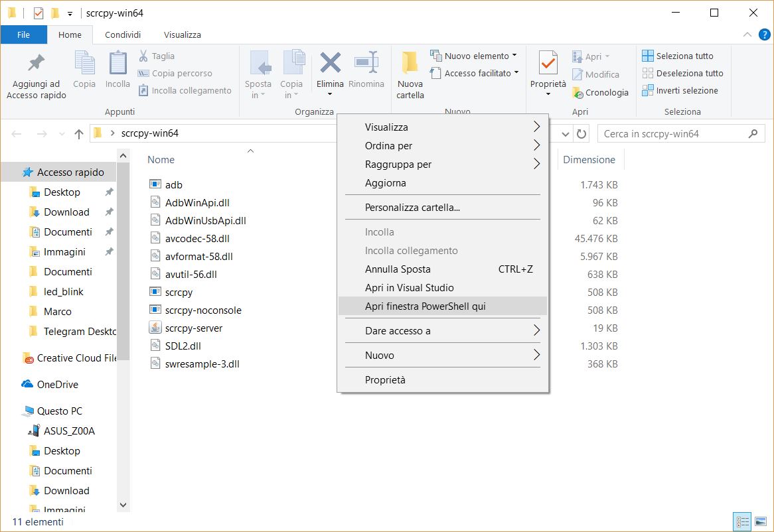Click Seleziona tutto
This screenshot has width=774, height=532.
pyautogui.click(x=678, y=56)
